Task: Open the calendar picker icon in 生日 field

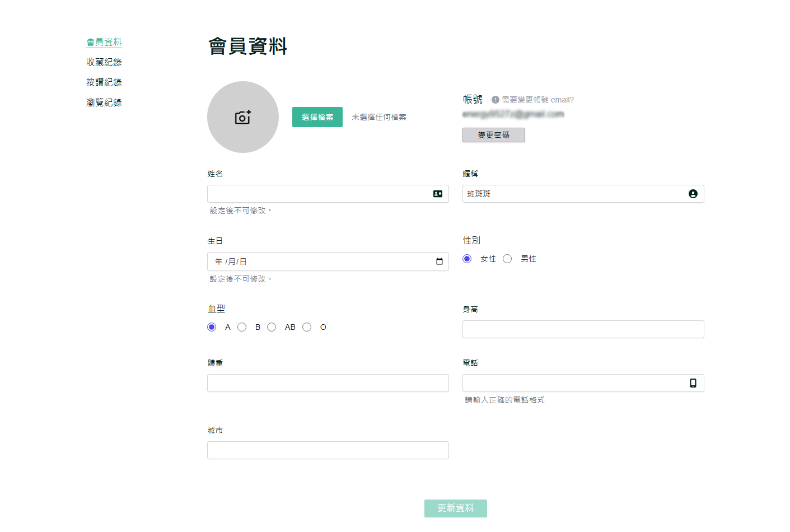Action: 440,262
